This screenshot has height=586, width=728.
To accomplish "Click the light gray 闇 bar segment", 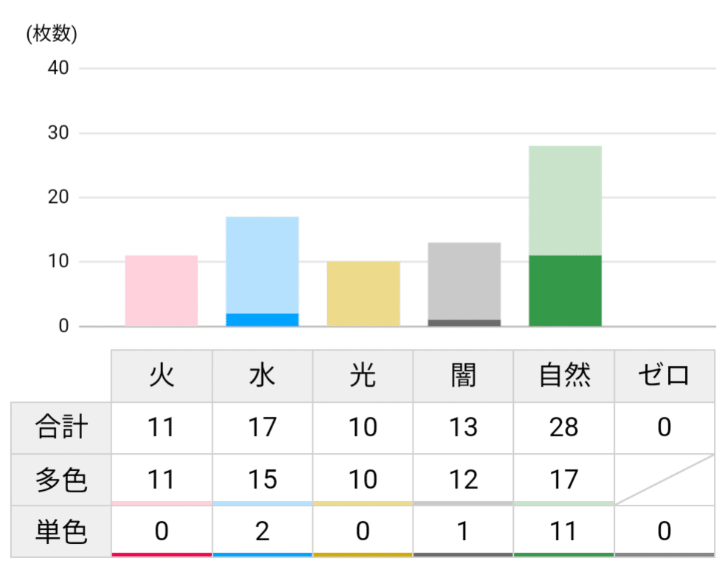I will click(x=464, y=281).
